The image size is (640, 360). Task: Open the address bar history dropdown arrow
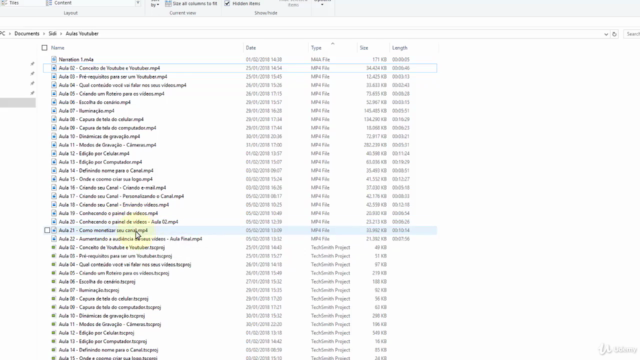[x=606, y=34]
